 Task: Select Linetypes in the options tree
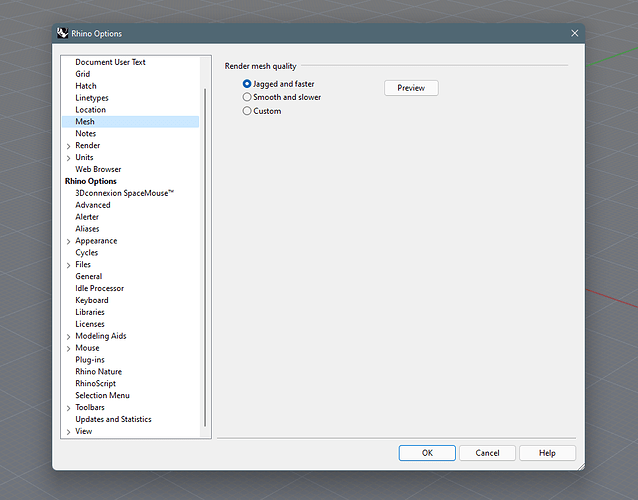click(x=92, y=98)
